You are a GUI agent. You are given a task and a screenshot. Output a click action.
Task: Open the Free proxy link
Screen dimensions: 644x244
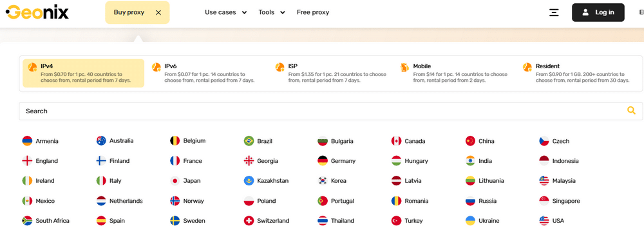point(313,12)
